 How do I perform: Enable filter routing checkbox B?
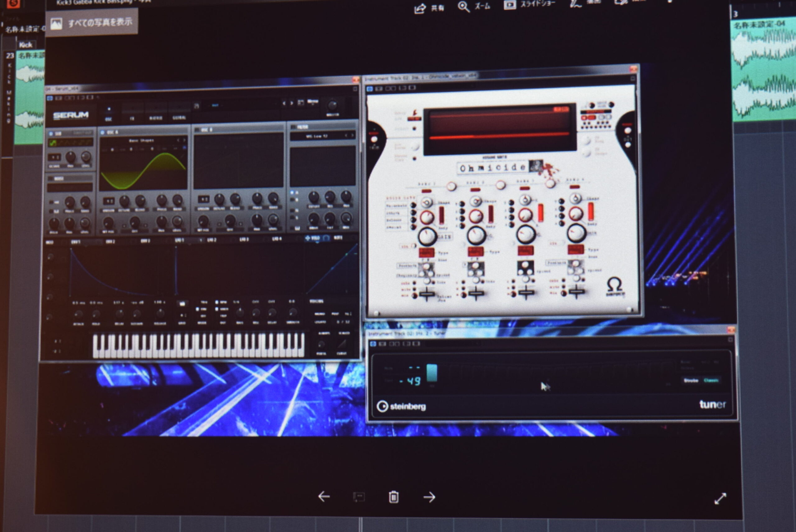click(x=292, y=200)
